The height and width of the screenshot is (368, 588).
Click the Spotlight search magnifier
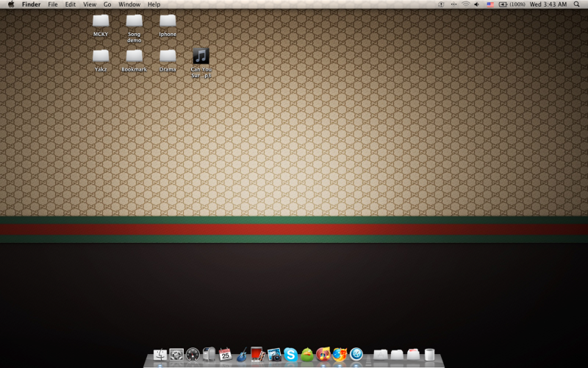pos(577,4)
